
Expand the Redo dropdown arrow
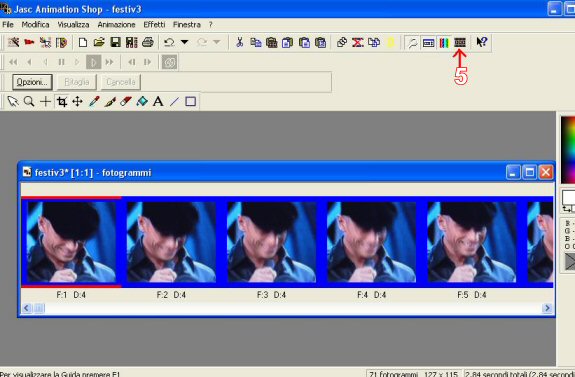(x=217, y=42)
